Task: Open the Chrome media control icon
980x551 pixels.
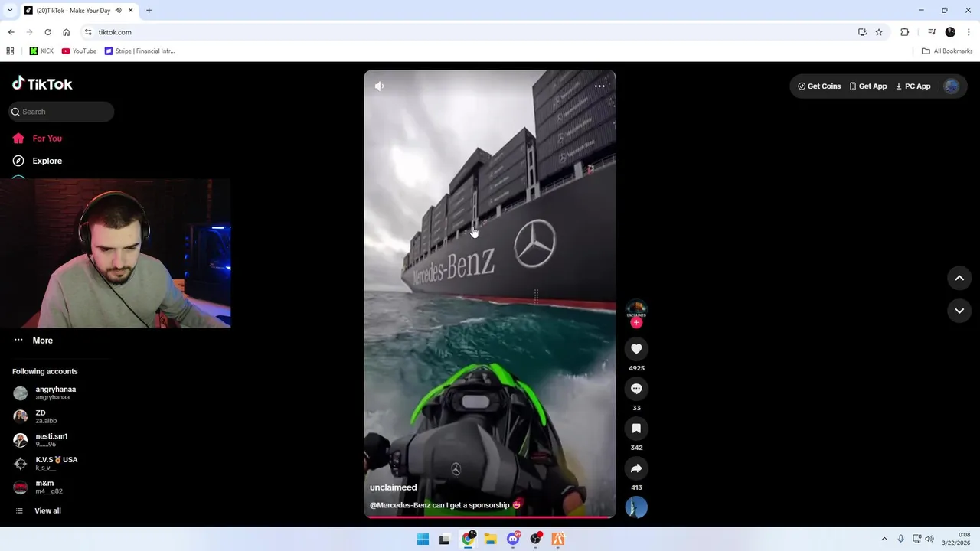Action: coord(932,32)
